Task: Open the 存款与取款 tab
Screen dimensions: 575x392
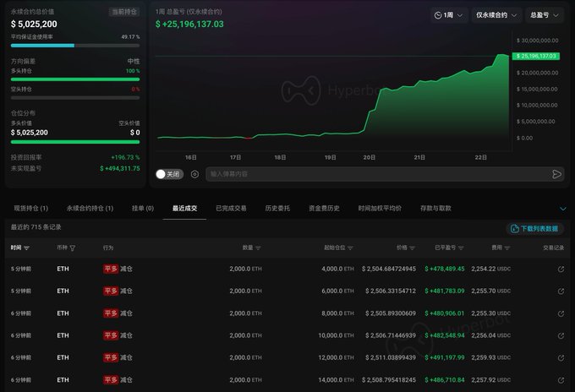Action: point(435,209)
